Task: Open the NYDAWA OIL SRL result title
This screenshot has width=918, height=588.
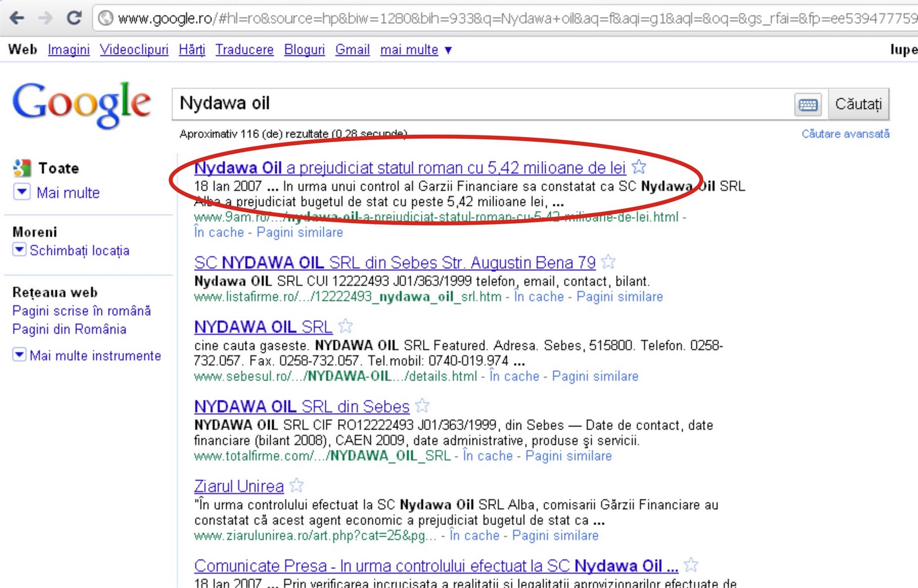Action: [263, 326]
